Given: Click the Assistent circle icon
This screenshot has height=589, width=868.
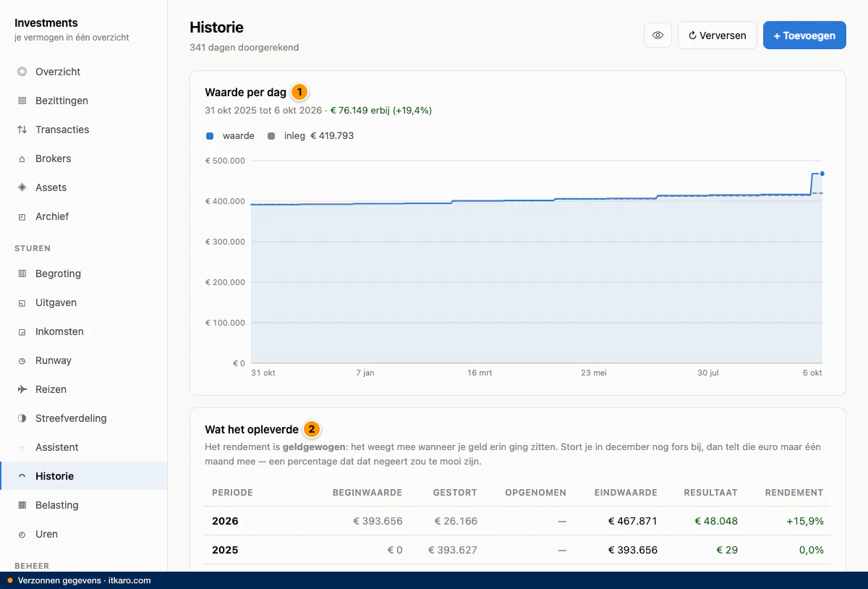Looking at the screenshot, I should coord(22,447).
